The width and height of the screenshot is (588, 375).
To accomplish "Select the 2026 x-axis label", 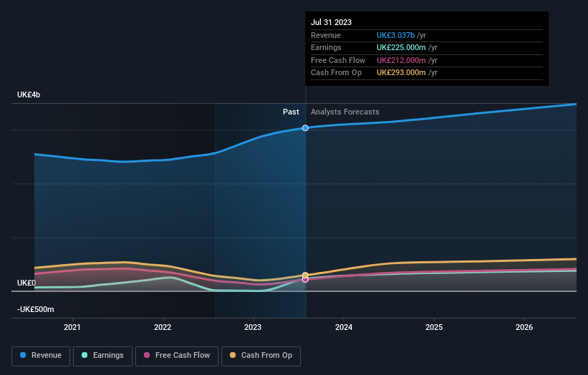I will (x=524, y=327).
